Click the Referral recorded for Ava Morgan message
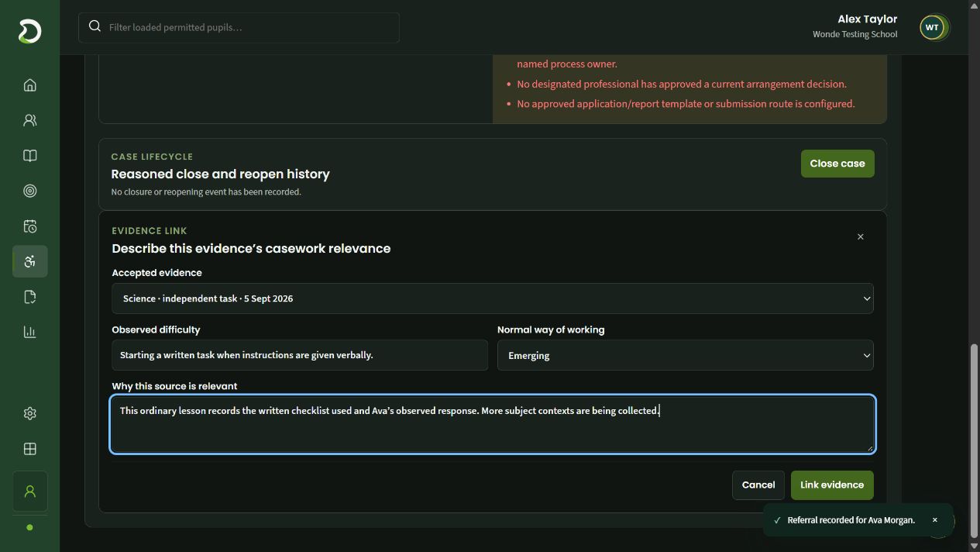This screenshot has width=980, height=552. click(x=851, y=520)
